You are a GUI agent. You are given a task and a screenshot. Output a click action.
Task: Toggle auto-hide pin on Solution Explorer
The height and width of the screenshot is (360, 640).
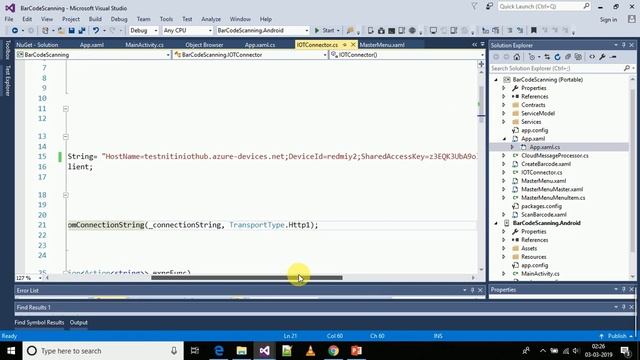[x=624, y=45]
